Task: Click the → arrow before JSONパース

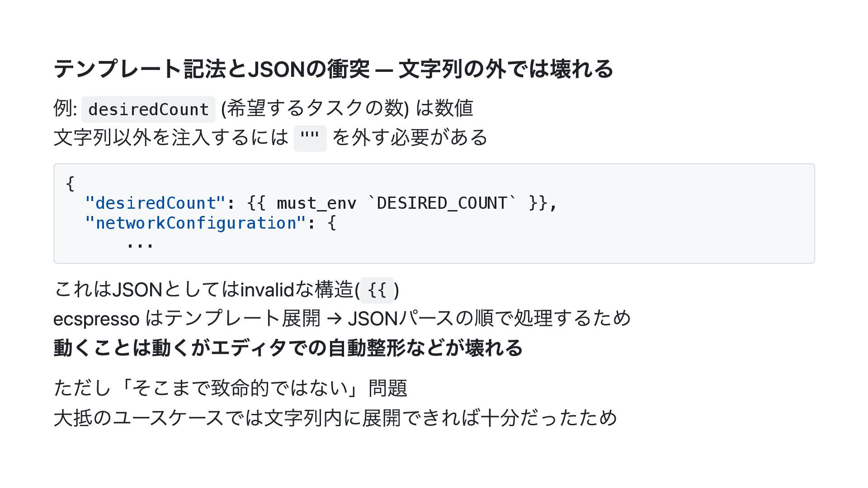Action: coord(334,319)
